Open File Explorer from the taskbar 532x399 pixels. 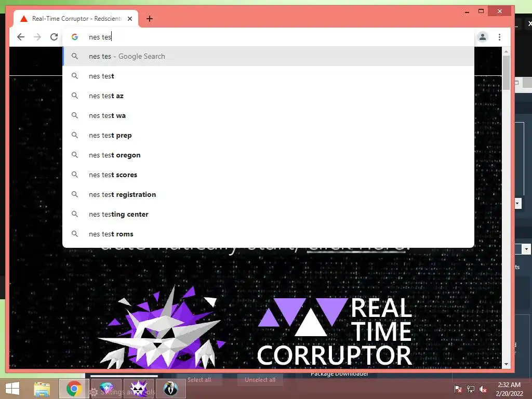(x=42, y=389)
